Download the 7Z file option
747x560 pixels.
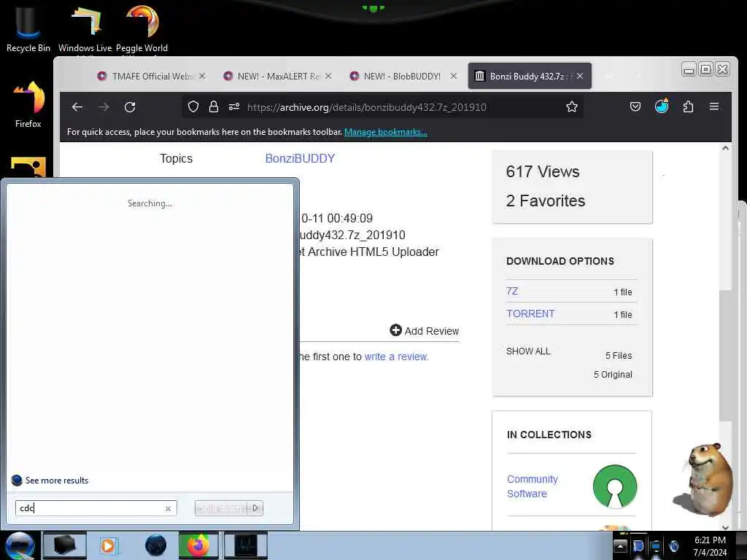[x=512, y=291]
